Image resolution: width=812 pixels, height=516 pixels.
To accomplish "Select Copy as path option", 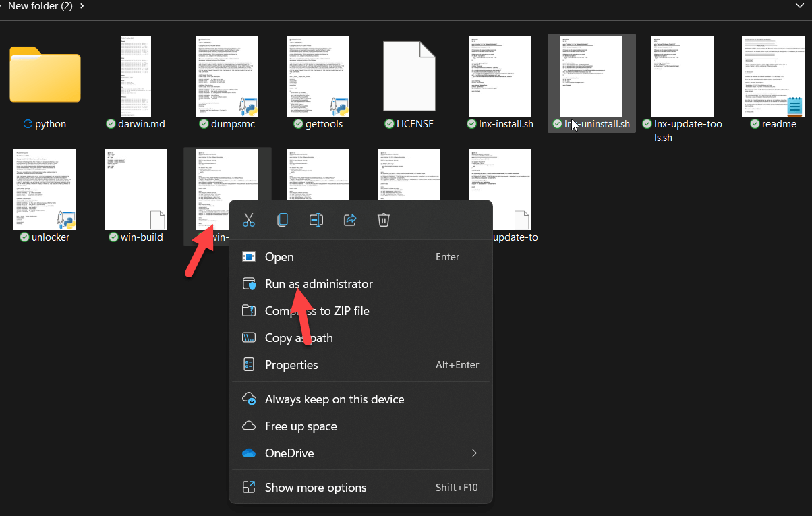I will click(x=299, y=338).
